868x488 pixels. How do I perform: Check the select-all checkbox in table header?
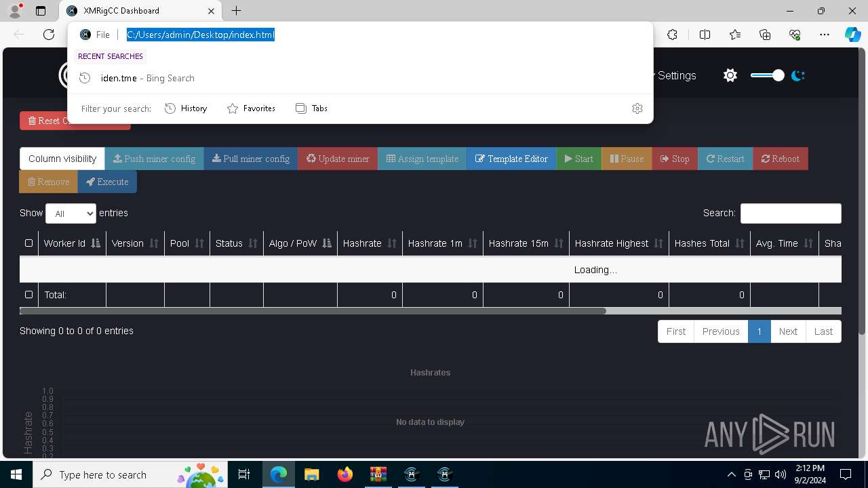point(28,243)
